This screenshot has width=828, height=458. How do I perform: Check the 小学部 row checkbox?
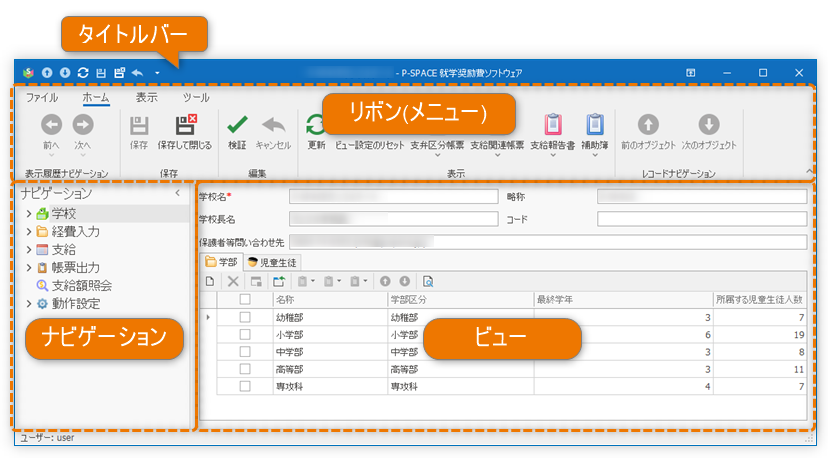(245, 334)
